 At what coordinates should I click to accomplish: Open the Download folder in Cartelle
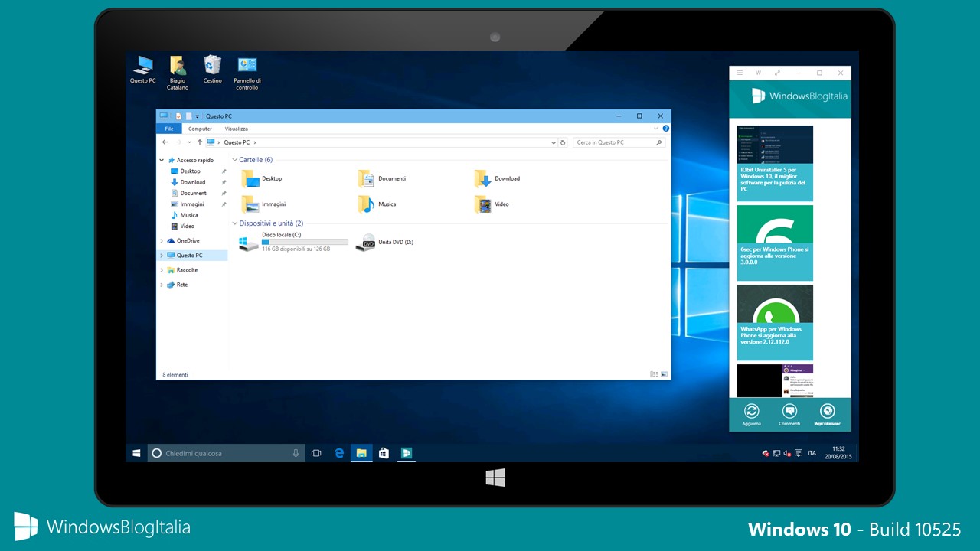tap(498, 179)
